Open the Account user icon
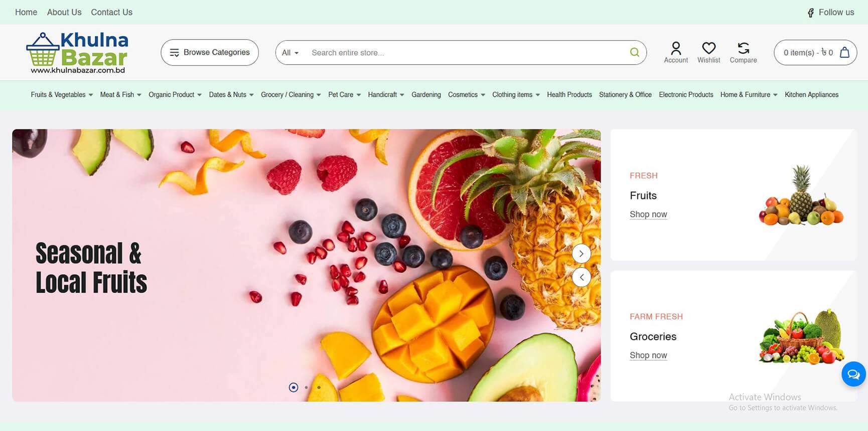Viewport: 868px width, 431px height. (676, 48)
